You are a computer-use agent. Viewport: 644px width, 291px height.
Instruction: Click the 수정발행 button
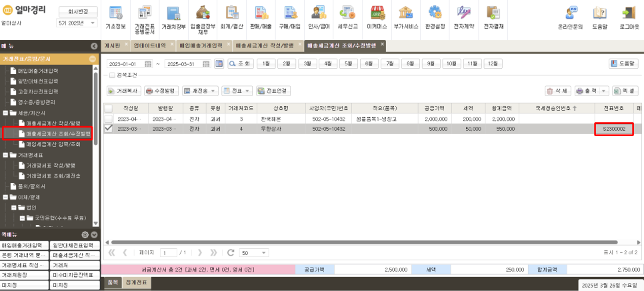161,91
